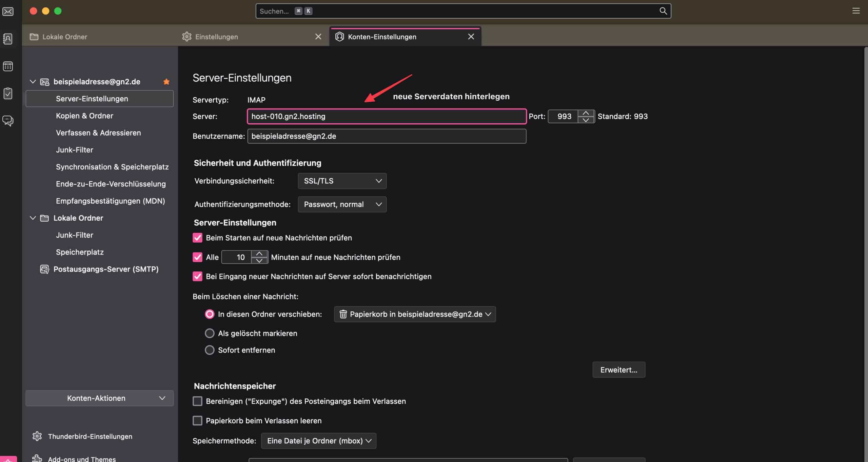Collapse the beispieladresse@gn2.de account tree
Image resolution: width=868 pixels, height=462 pixels.
coord(33,81)
